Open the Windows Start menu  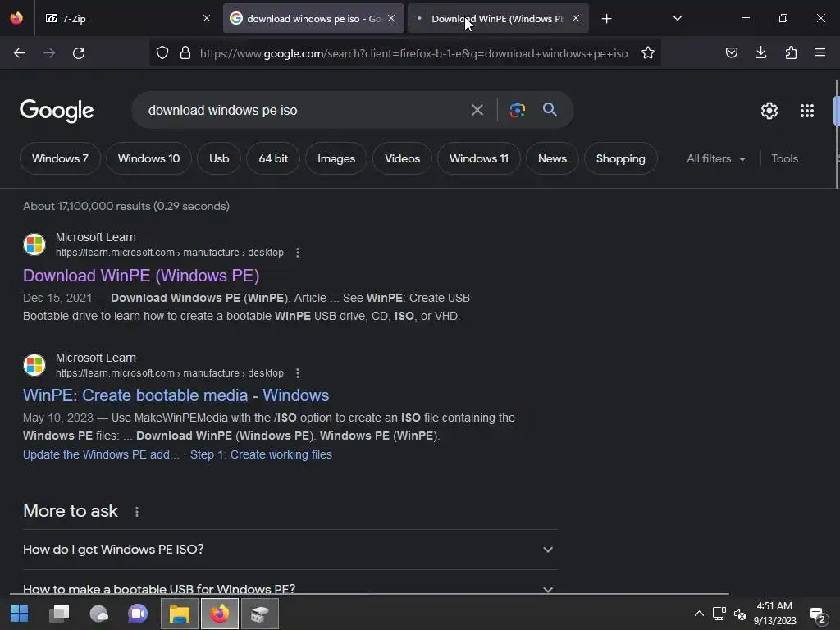(20, 614)
